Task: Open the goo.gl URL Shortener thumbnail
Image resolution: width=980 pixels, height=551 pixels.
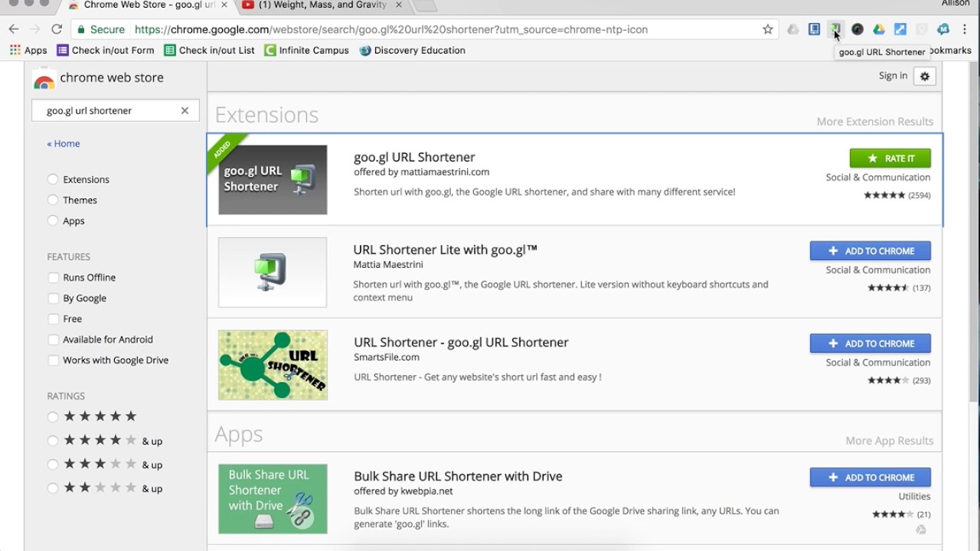Action: click(x=273, y=180)
